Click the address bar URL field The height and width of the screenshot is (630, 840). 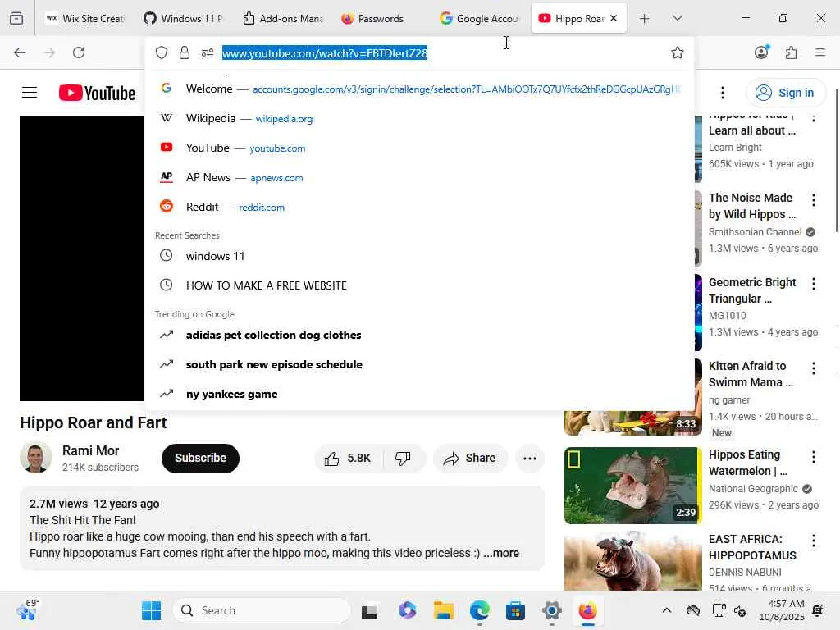point(442,53)
